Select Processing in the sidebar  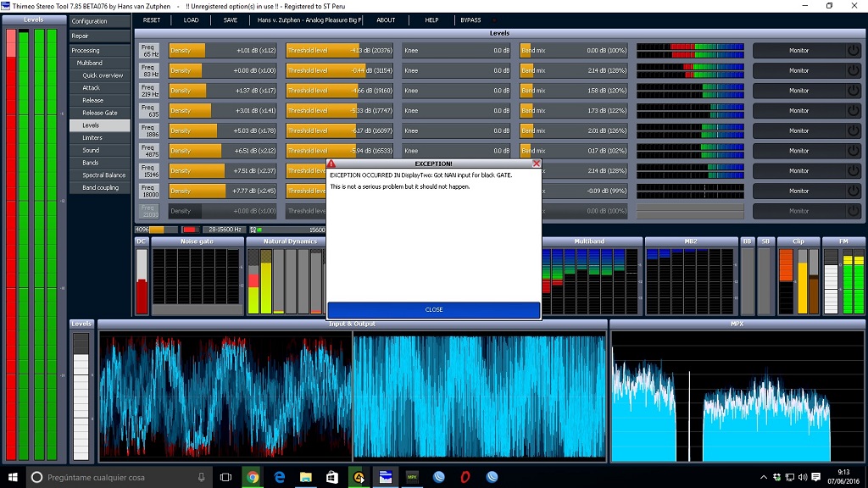click(x=100, y=50)
